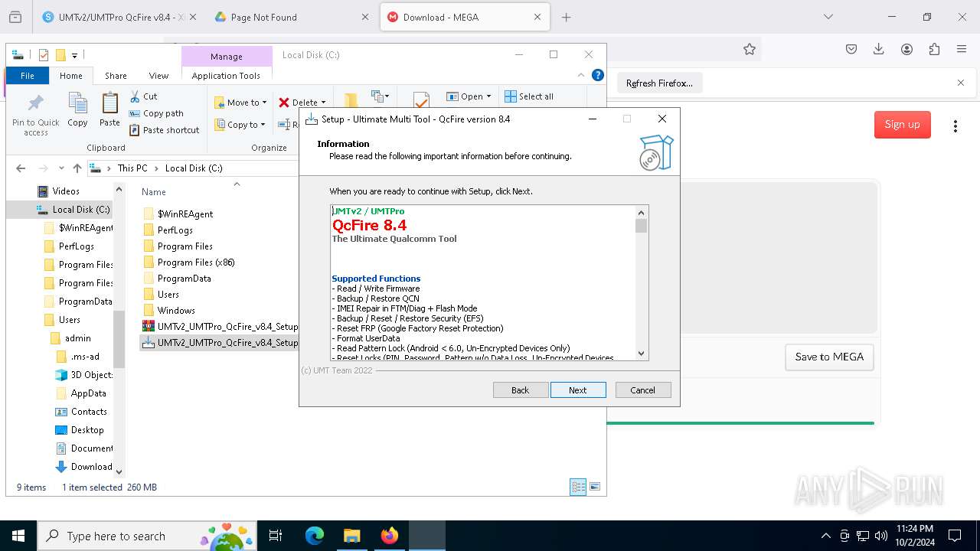Click Select all in Explorer ribbon
980x551 pixels.
point(529,96)
